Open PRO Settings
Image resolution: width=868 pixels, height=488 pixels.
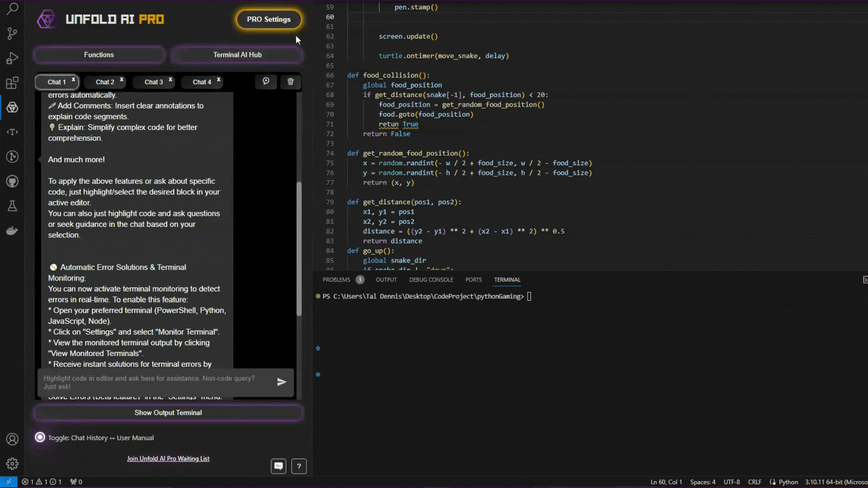click(x=269, y=19)
